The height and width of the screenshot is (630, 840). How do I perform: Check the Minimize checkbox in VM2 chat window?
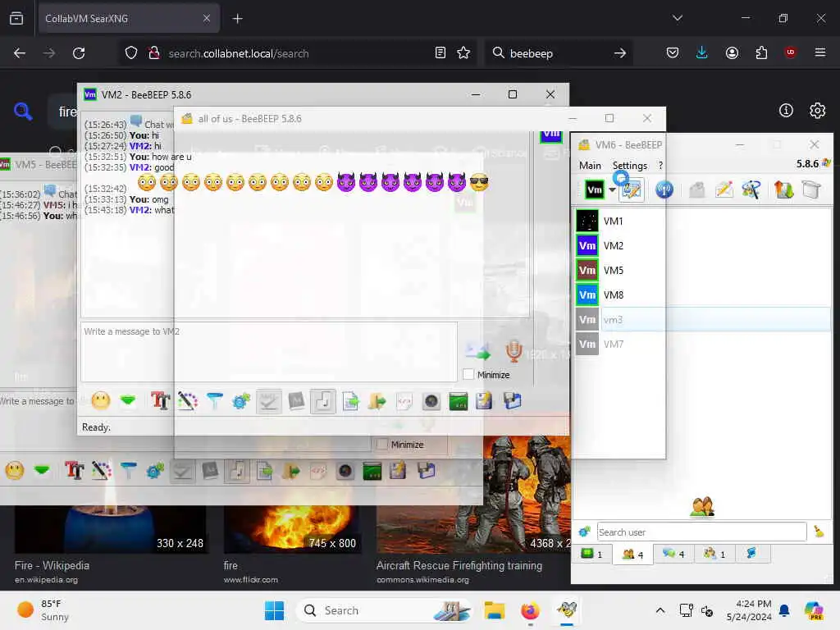point(468,374)
